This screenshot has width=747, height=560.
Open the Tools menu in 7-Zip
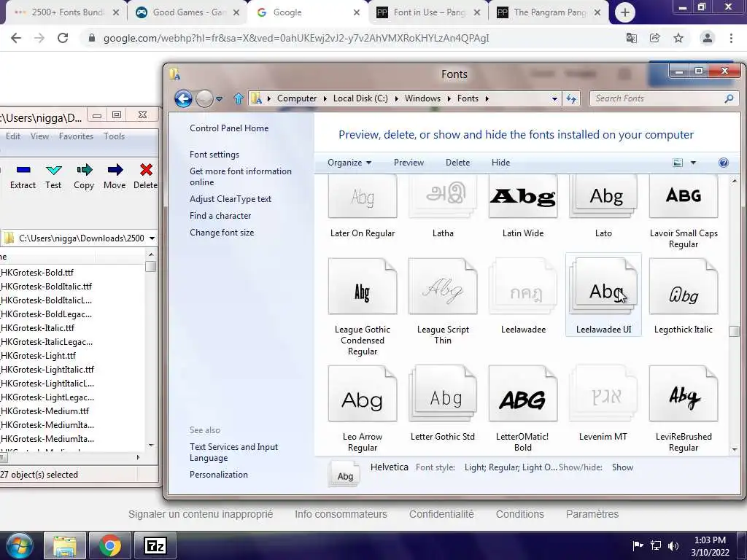click(115, 136)
